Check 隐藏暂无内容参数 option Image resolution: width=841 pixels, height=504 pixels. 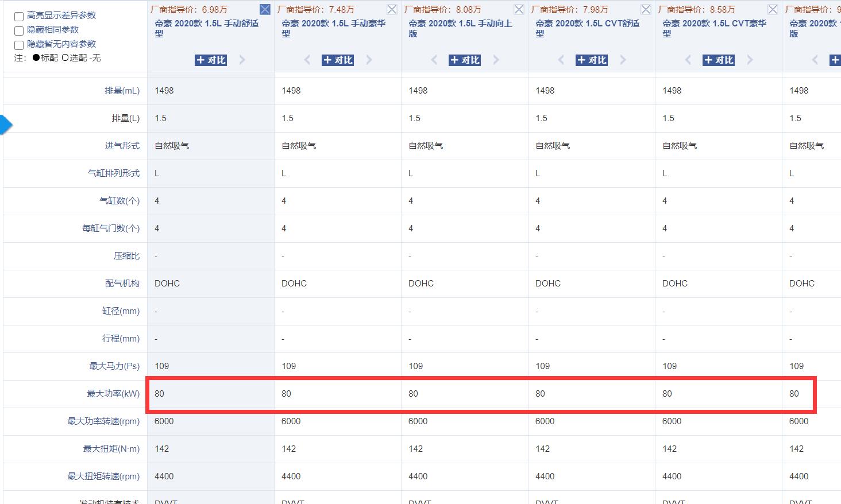(19, 45)
